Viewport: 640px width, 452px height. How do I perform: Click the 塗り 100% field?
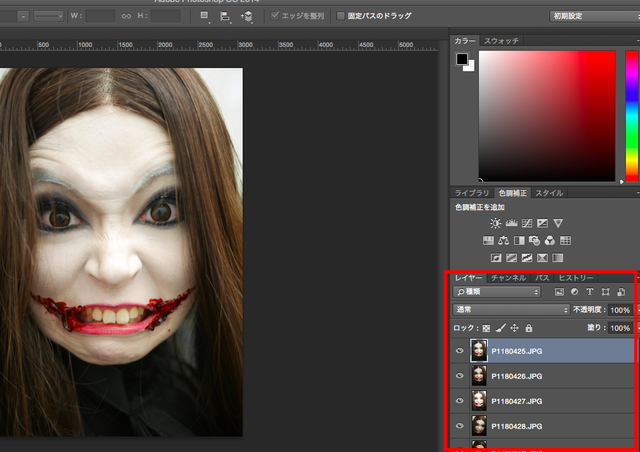[x=620, y=328]
